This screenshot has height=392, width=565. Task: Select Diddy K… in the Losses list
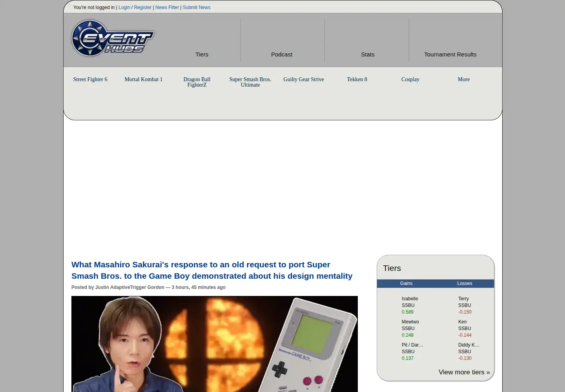pos(468,345)
